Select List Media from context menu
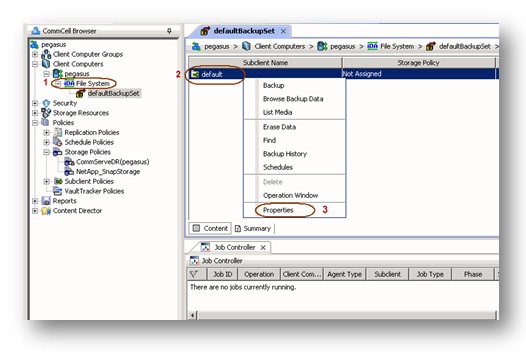The width and height of the screenshot is (526, 363). pyautogui.click(x=295, y=112)
